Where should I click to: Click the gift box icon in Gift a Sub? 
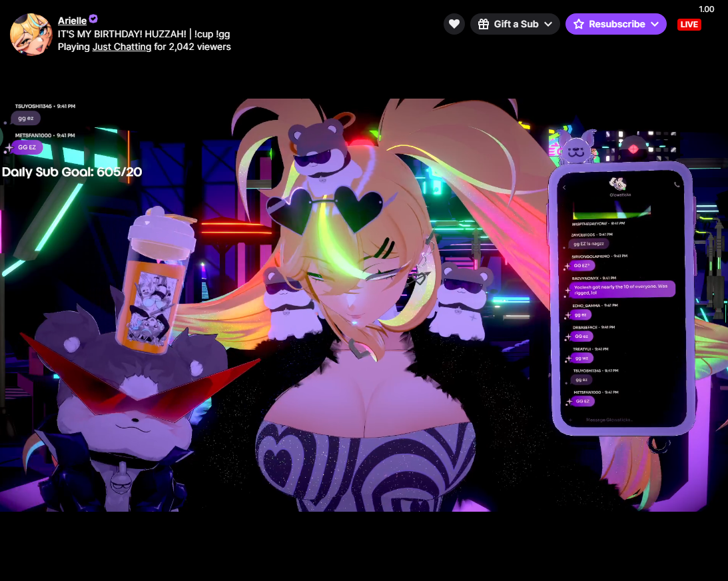(x=484, y=24)
